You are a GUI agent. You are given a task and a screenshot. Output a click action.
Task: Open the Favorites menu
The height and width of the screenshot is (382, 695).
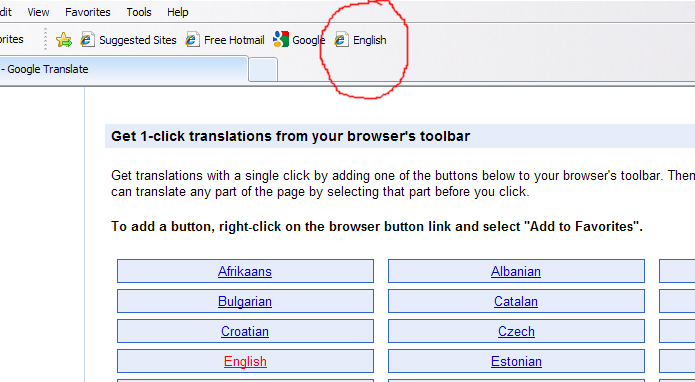pyautogui.click(x=87, y=12)
